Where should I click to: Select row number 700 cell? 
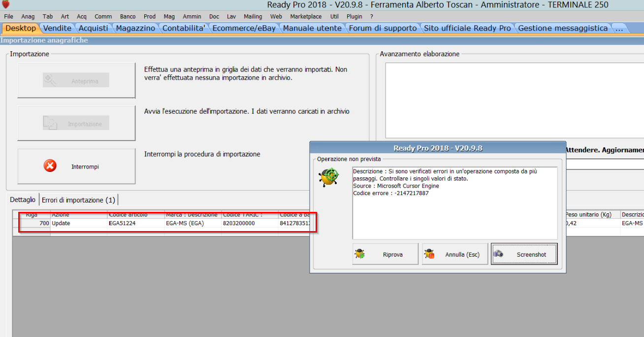pyautogui.click(x=32, y=223)
